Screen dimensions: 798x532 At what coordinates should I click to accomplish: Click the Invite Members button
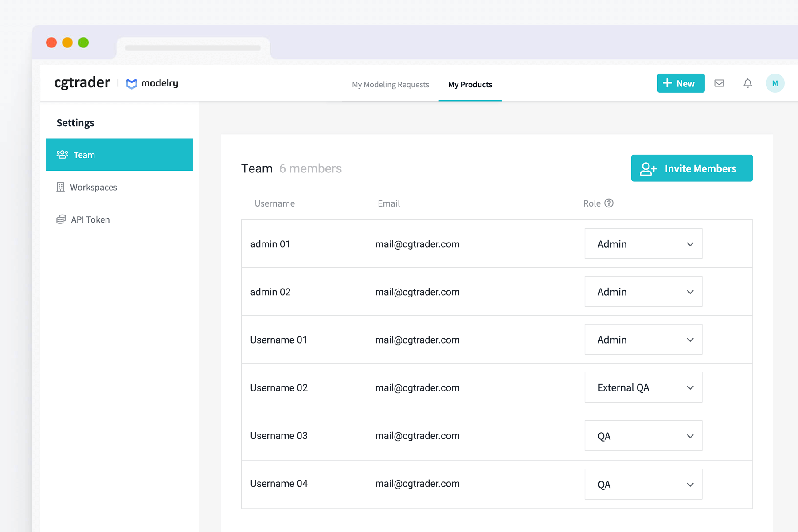692,168
